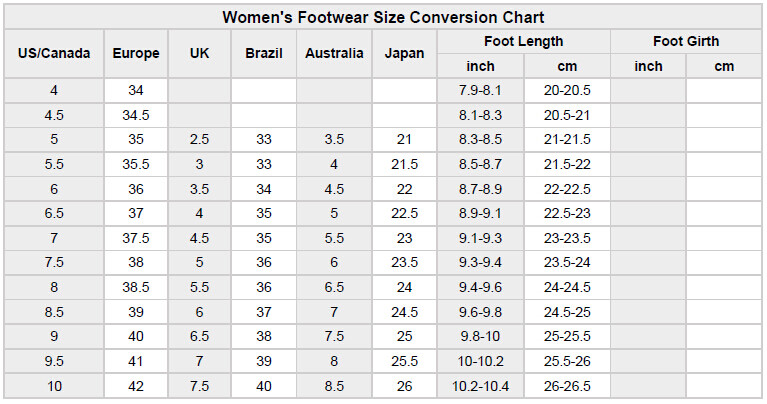Click the Europe size 34.5 cell
The height and width of the screenshot is (404, 767).
tap(136, 115)
